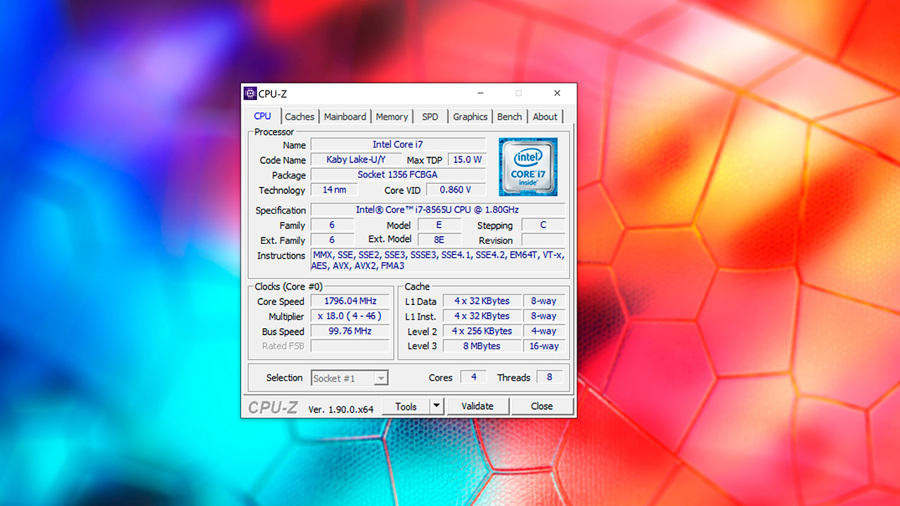Click the Cores count value 4
This screenshot has width=900, height=506.
[474, 377]
